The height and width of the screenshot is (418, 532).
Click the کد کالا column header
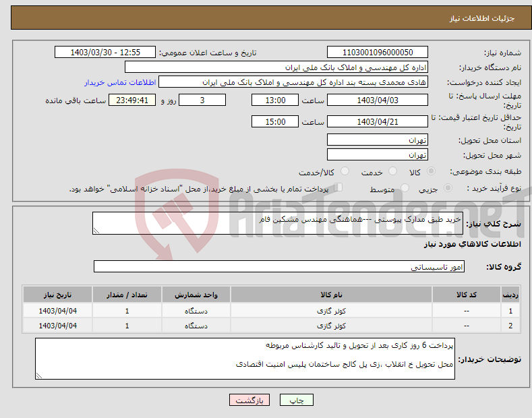click(467, 295)
